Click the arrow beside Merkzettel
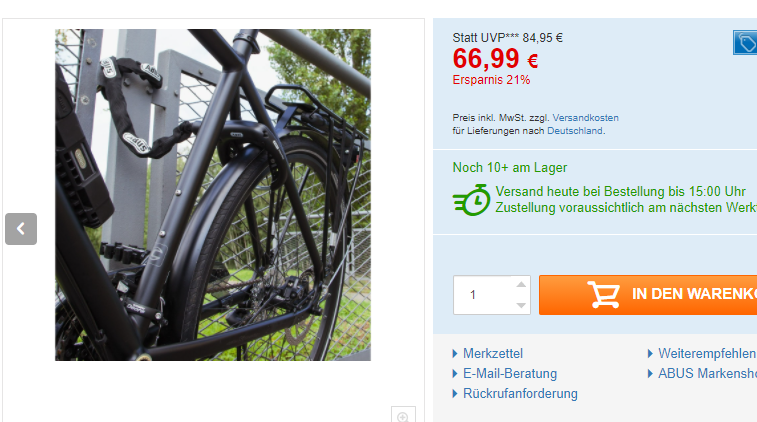Screen dimensions: 757x422 [x=455, y=353]
